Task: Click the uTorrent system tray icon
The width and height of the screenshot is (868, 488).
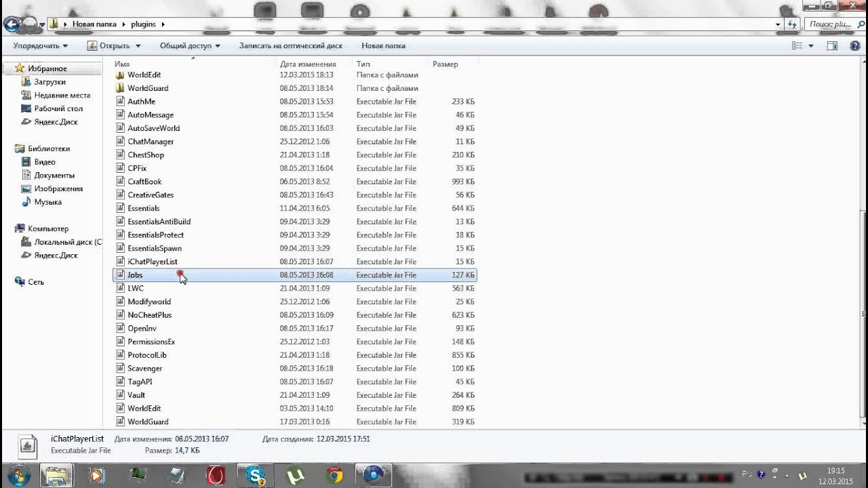Action: coord(803,475)
